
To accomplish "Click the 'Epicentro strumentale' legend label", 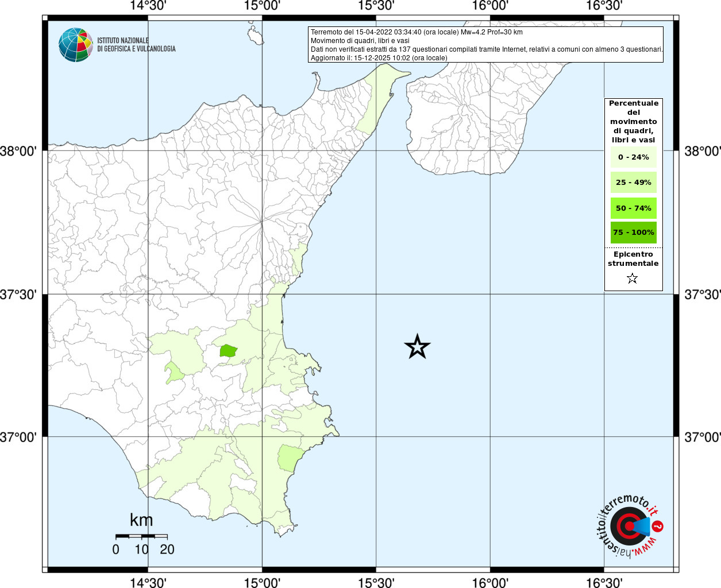I will (x=633, y=259).
